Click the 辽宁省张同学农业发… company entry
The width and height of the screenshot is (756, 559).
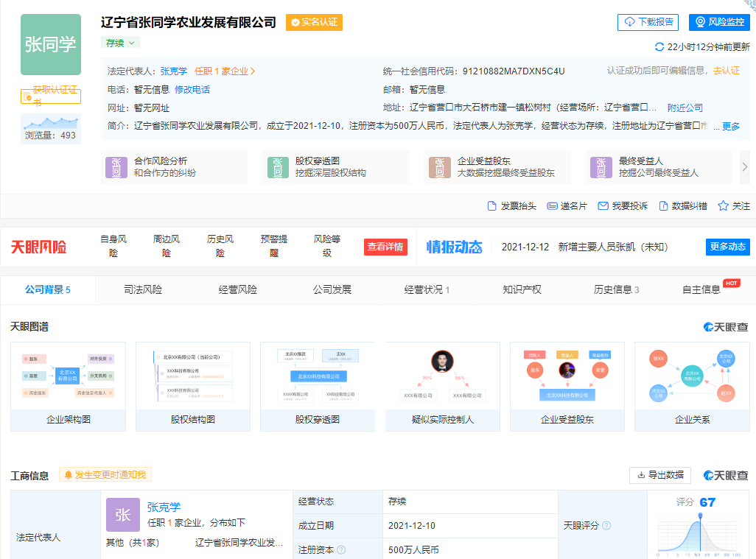point(239,543)
